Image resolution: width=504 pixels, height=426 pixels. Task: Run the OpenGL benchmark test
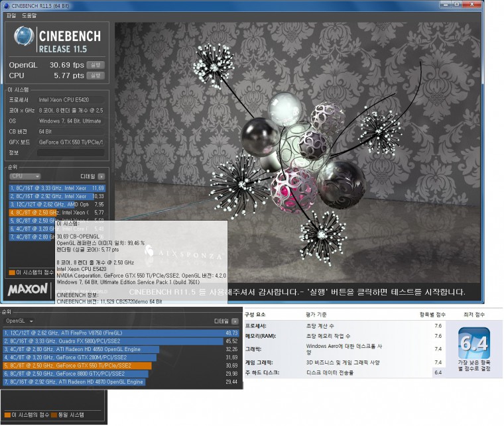[95, 65]
